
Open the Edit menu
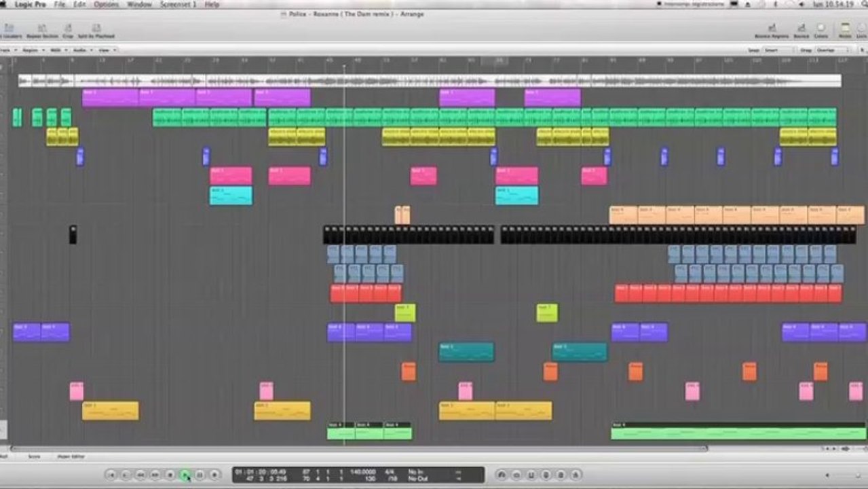[79, 4]
